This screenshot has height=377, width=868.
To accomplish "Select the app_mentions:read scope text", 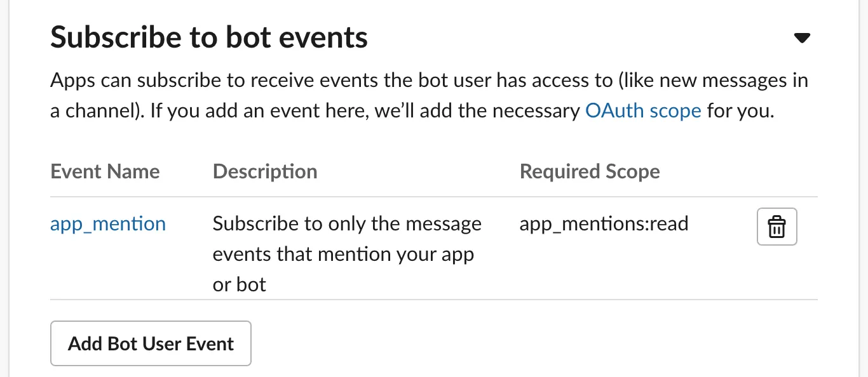I will 604,223.
